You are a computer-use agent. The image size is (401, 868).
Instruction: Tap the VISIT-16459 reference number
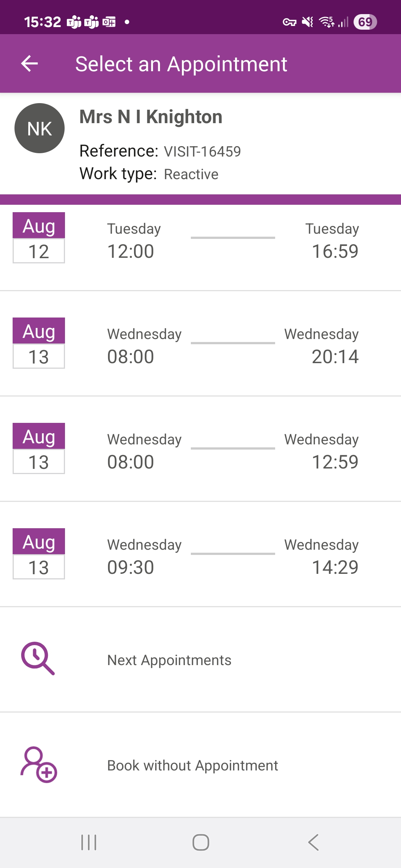click(202, 152)
